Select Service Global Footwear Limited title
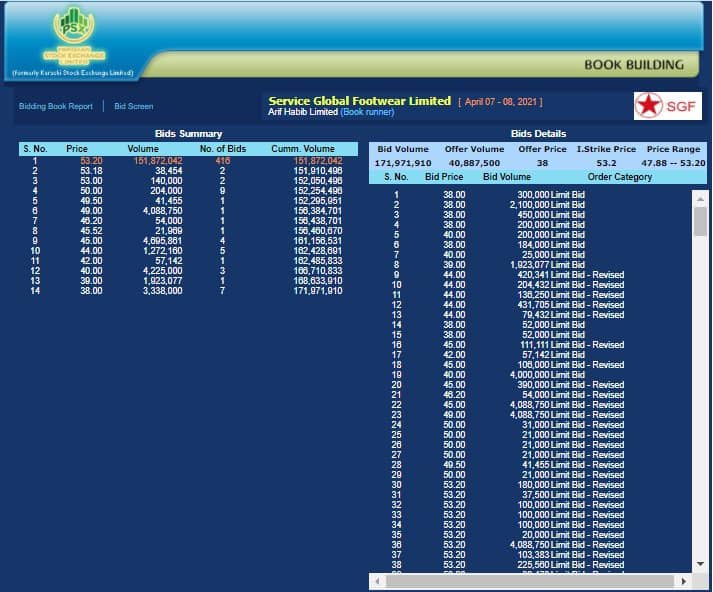The width and height of the screenshot is (713, 592). point(359,101)
